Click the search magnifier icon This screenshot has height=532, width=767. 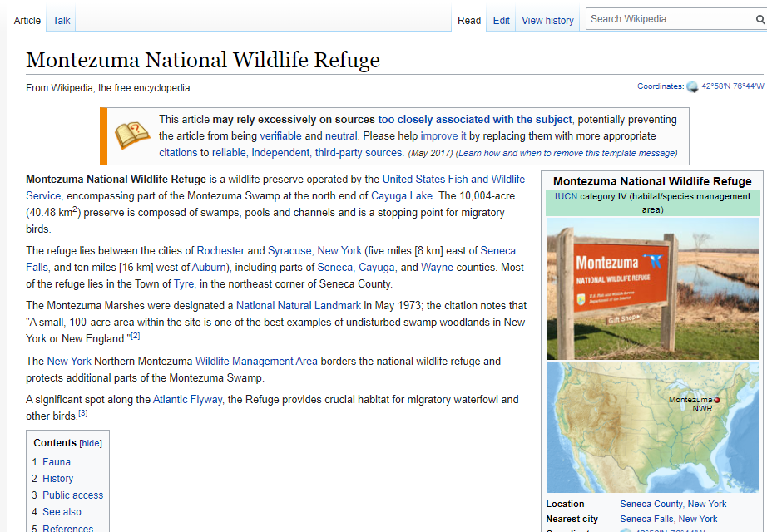pos(760,19)
